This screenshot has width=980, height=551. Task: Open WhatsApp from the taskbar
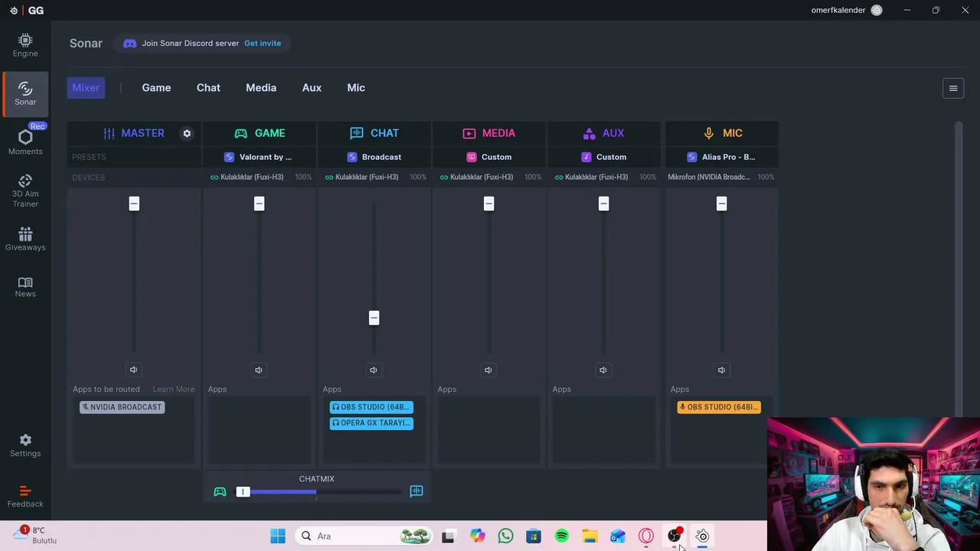click(x=505, y=536)
